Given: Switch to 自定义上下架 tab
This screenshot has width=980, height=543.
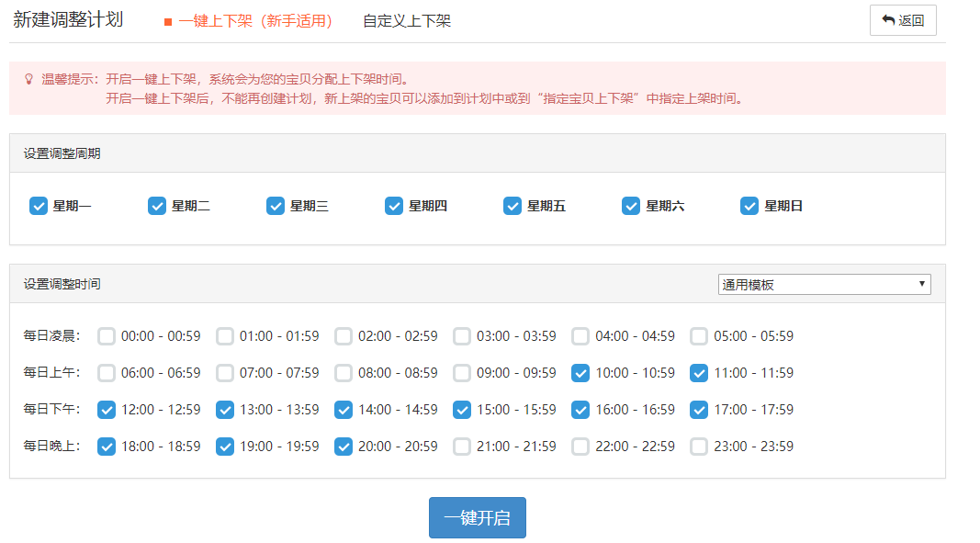Looking at the screenshot, I should click(x=406, y=21).
